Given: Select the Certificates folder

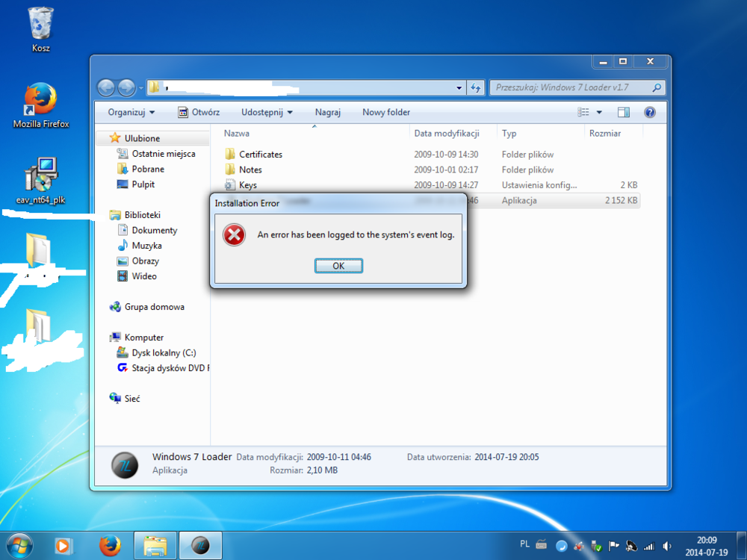Looking at the screenshot, I should pyautogui.click(x=261, y=155).
